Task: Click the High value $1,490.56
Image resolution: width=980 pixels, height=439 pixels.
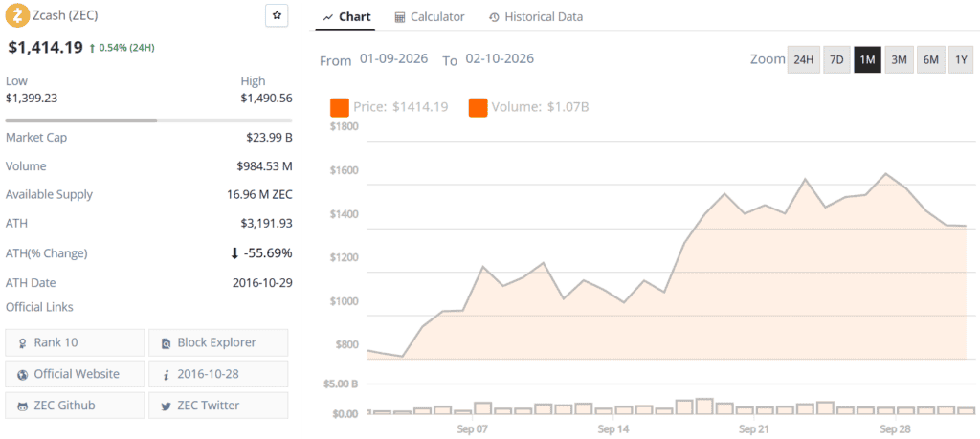Action: 267,99
